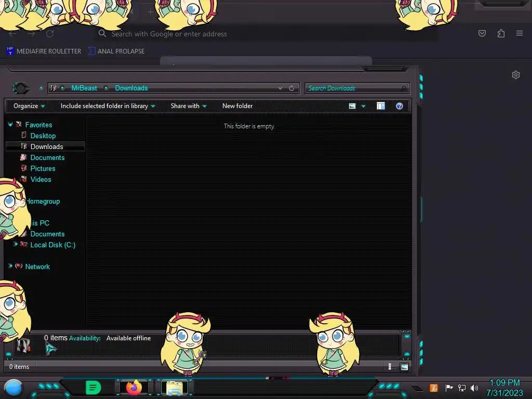Screen dimensions: 532x399
Task: Open the Java update tray icon
Action: click(x=434, y=388)
